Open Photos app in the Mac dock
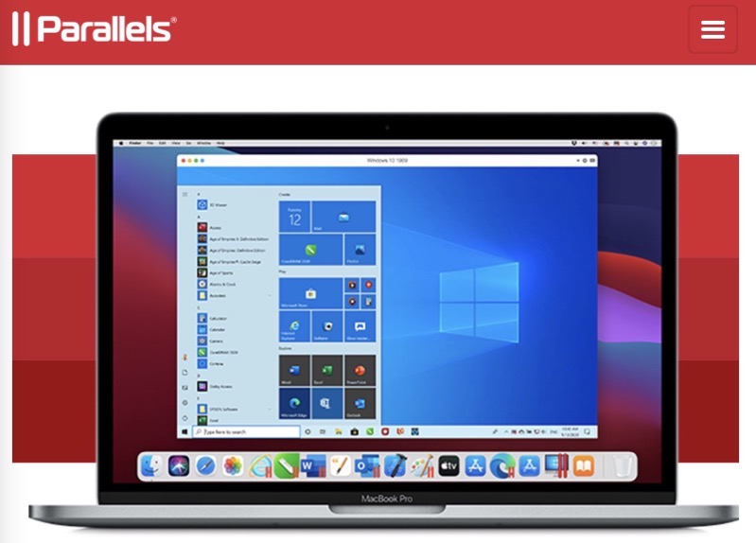756x543 pixels. pos(233,466)
